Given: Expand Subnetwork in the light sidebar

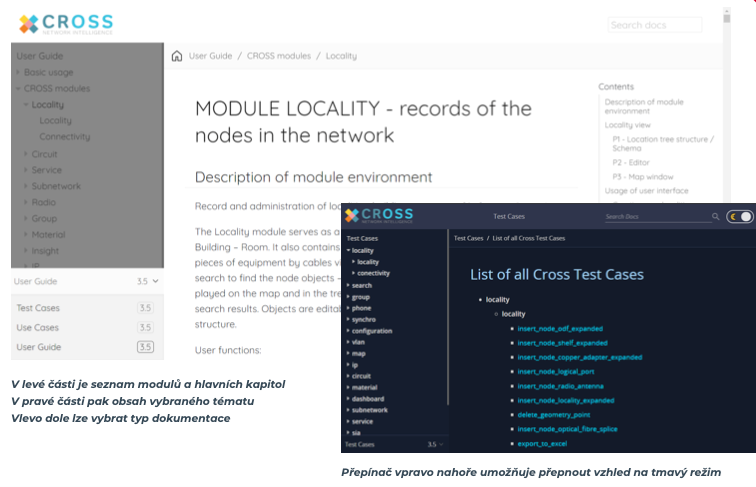Looking at the screenshot, I should [26, 186].
